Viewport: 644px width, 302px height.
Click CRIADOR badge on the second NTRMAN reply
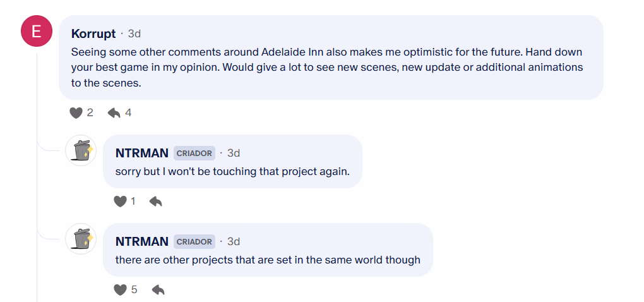pos(194,241)
